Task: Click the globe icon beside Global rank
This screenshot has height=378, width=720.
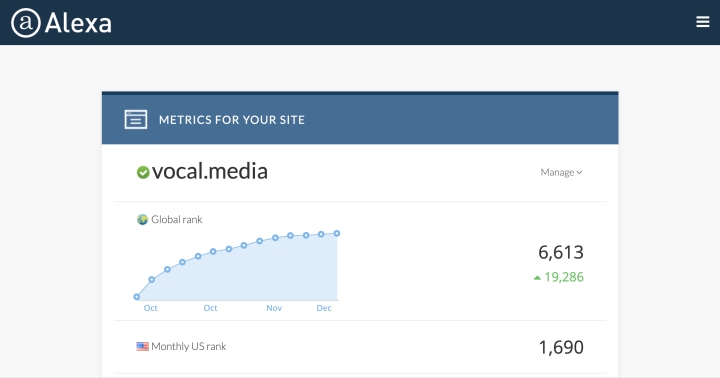Action: [x=142, y=220]
